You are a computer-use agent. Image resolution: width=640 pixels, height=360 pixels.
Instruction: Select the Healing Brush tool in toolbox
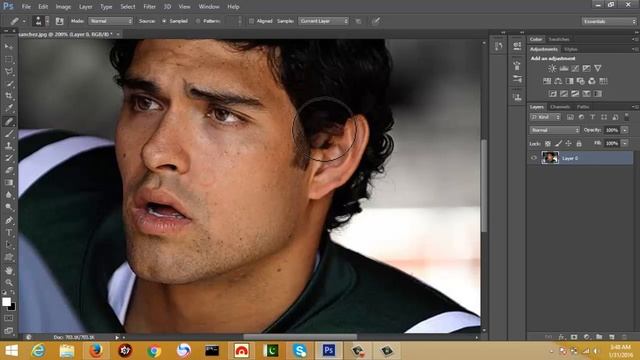[x=9, y=121]
